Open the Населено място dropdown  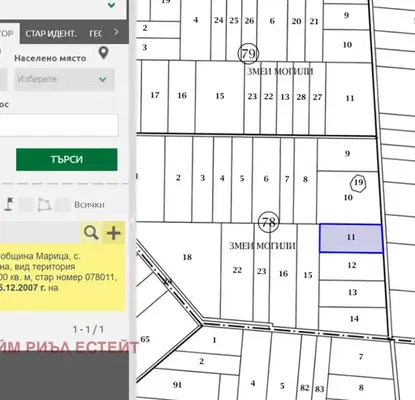[x=64, y=79]
